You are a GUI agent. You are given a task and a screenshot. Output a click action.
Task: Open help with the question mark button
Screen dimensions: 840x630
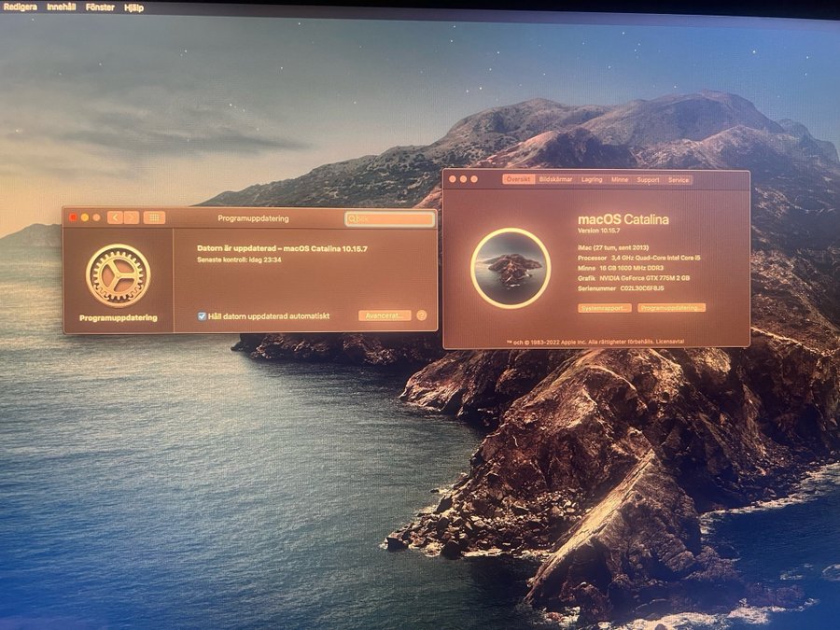tap(422, 315)
